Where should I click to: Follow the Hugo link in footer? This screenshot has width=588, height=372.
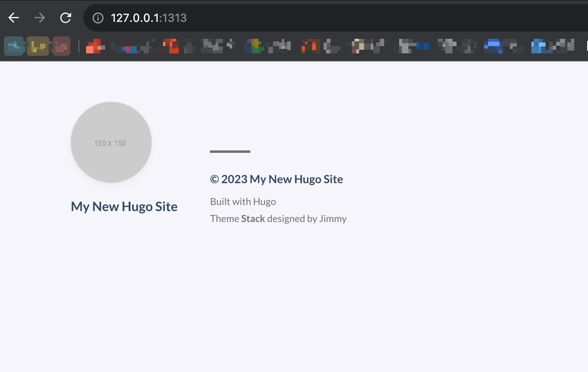(264, 202)
